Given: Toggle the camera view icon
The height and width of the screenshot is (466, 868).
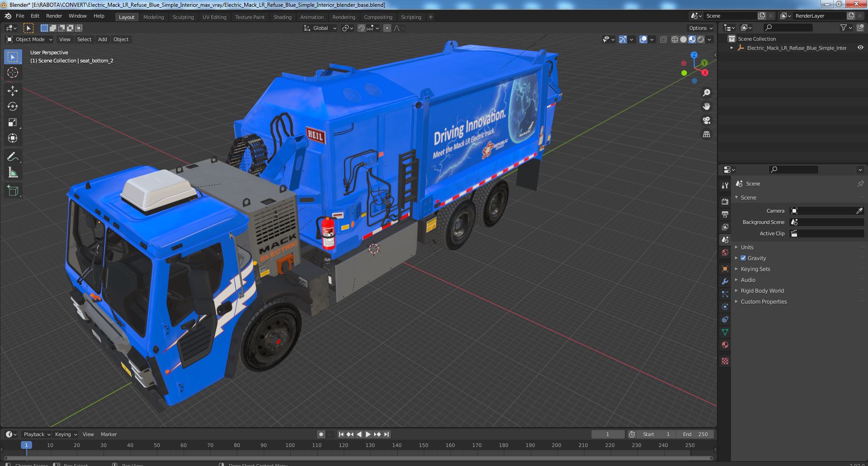Looking at the screenshot, I should tap(706, 120).
